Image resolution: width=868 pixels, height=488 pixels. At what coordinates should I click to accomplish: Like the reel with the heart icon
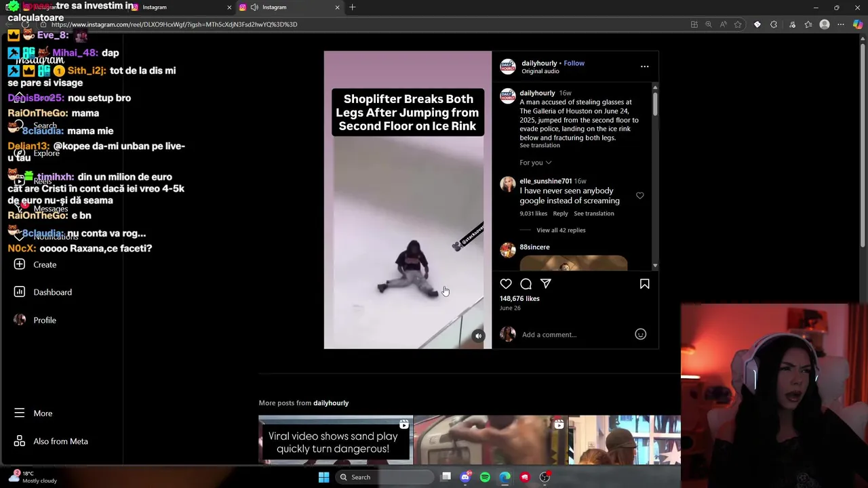[506, 284]
